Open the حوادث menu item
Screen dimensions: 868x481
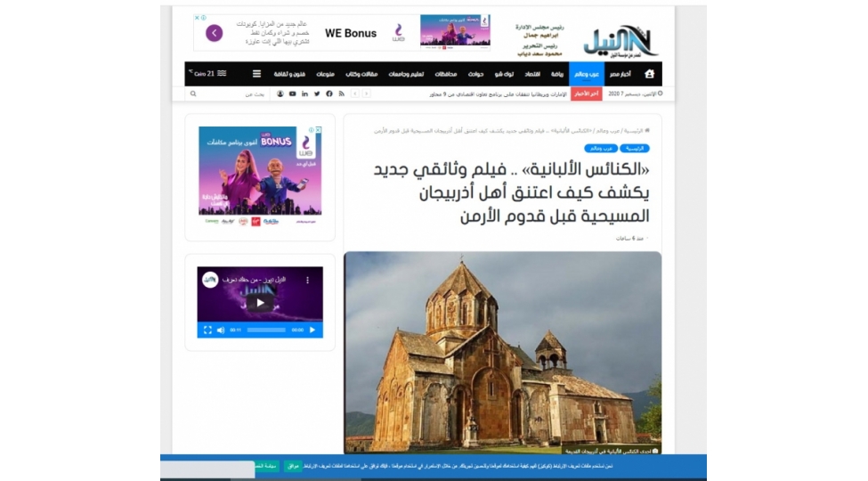point(475,74)
